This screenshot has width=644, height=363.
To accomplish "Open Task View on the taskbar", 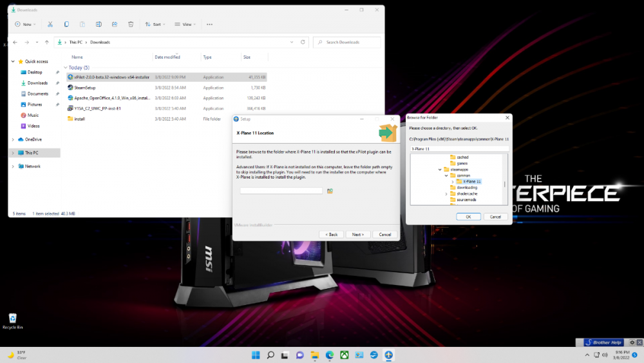I will pos(285,355).
